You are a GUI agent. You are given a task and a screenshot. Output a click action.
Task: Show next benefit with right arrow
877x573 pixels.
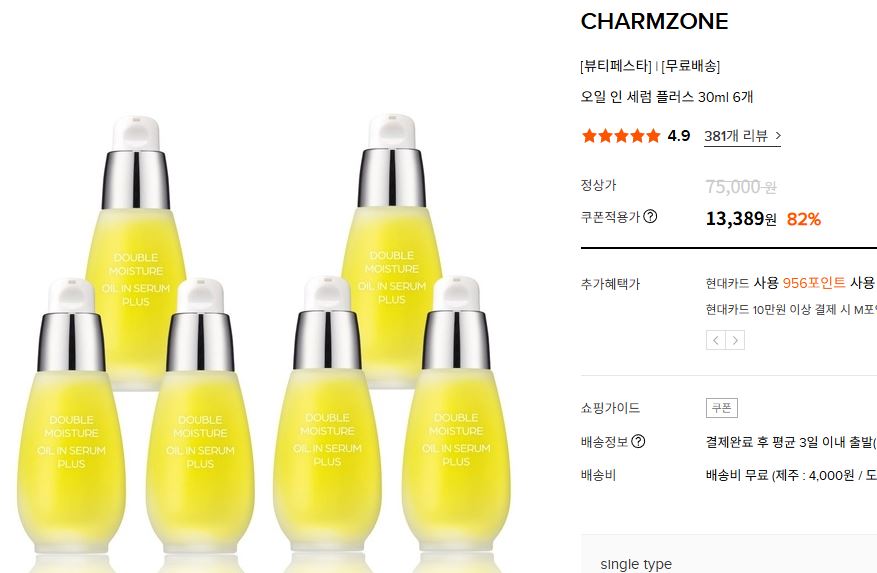tap(735, 340)
